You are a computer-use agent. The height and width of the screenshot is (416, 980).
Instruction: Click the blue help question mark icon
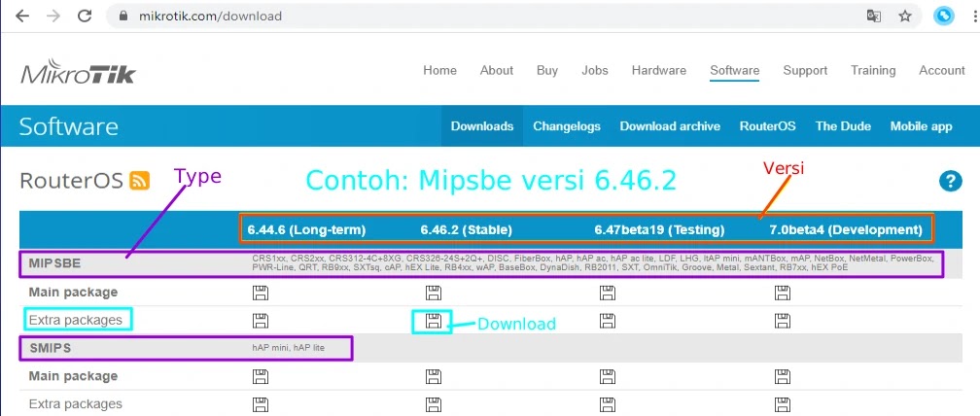coord(950,181)
